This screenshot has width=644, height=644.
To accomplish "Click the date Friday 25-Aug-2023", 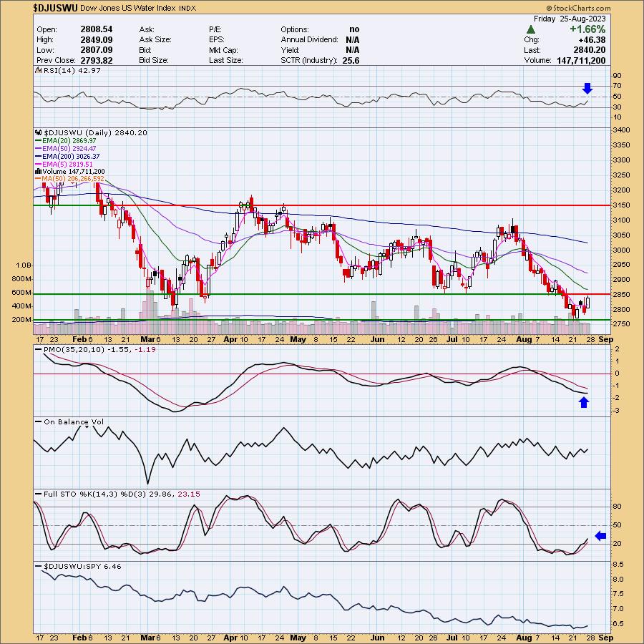I will tap(570, 19).
